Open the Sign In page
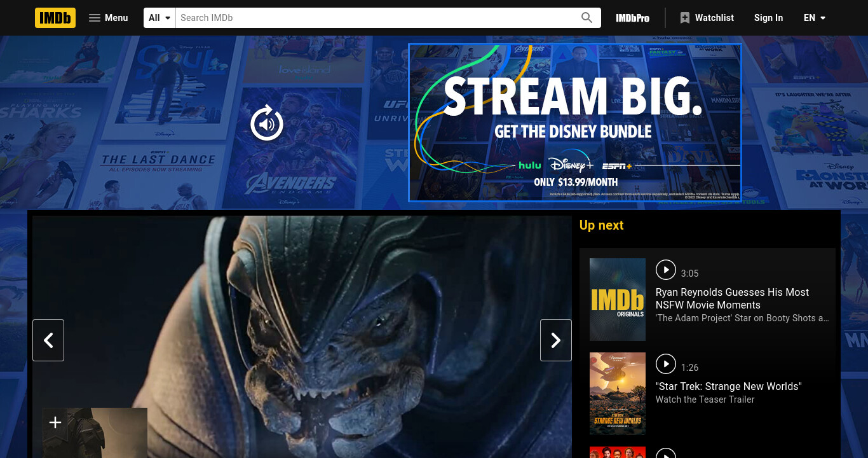 point(768,18)
